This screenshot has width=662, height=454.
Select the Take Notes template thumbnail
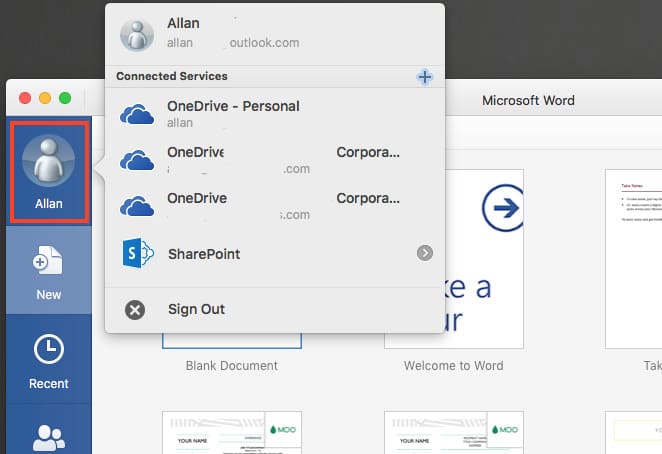coord(633,260)
